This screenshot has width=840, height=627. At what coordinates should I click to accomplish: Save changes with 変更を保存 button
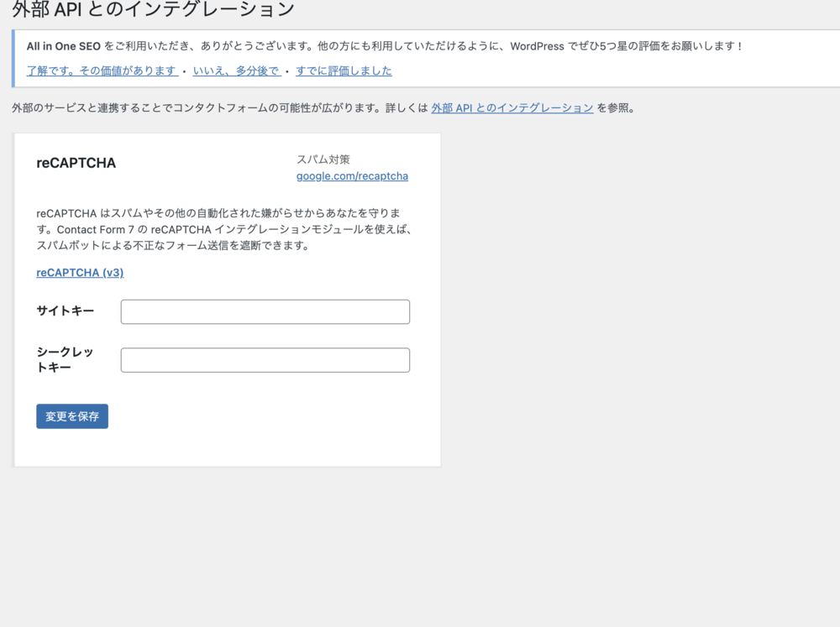click(72, 416)
